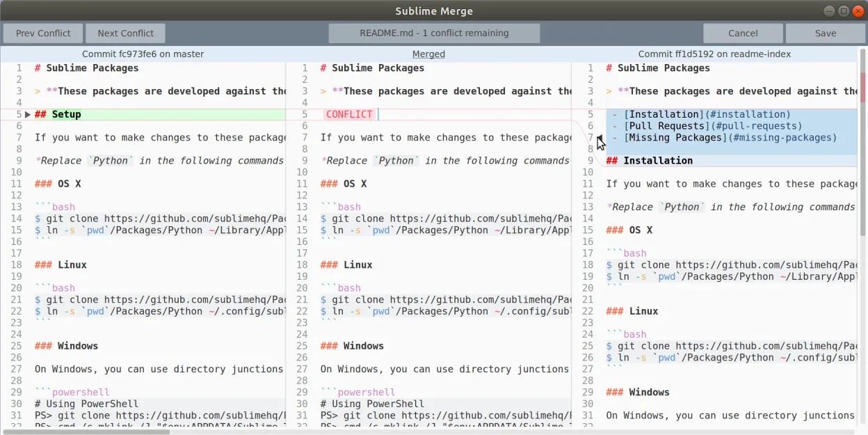Select the 'Commit ff1d5192 on readme-index' pane header
Image resolution: width=868 pixels, height=435 pixels.
(715, 54)
